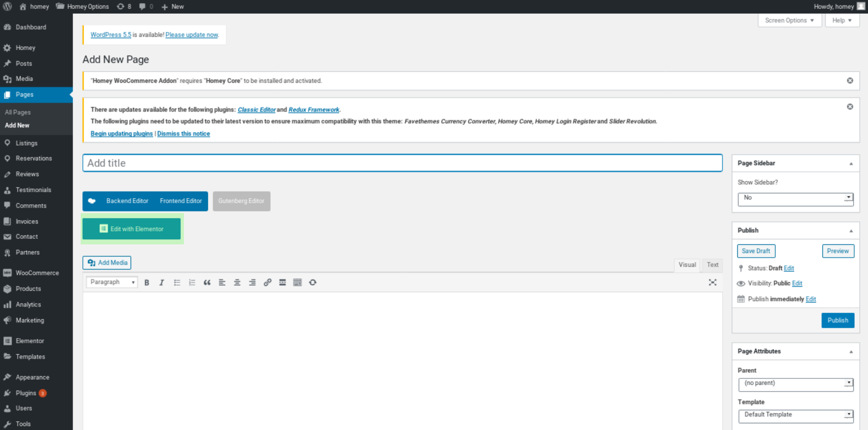Insert Read More tag
This screenshot has width=868, height=430.
coord(282,282)
